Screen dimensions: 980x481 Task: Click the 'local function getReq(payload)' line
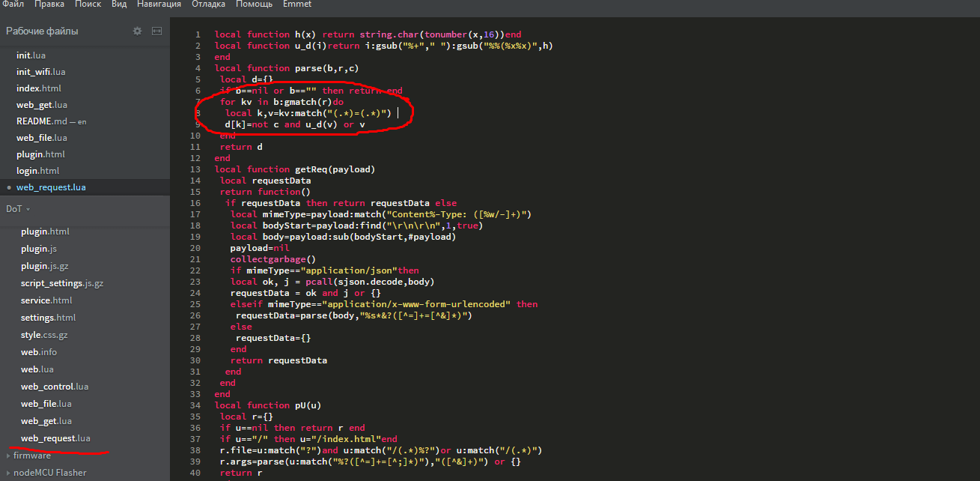(295, 169)
